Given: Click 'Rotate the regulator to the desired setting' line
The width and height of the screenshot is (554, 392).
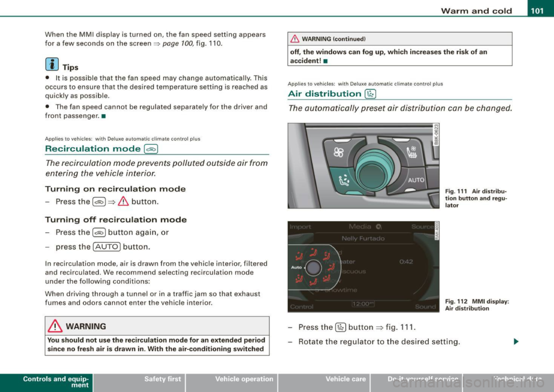Looking at the screenshot, I should pos(379,342).
